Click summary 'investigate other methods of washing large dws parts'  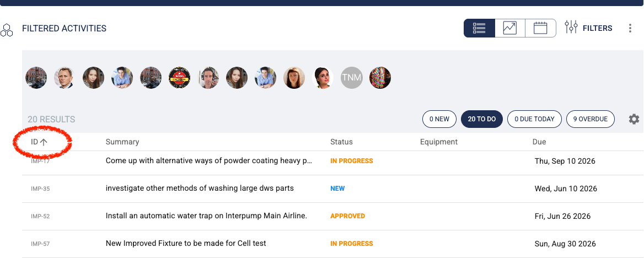(x=200, y=188)
